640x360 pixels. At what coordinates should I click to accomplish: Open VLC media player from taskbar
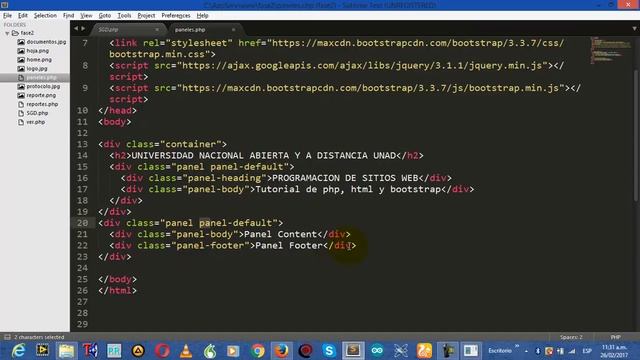tap(186, 351)
